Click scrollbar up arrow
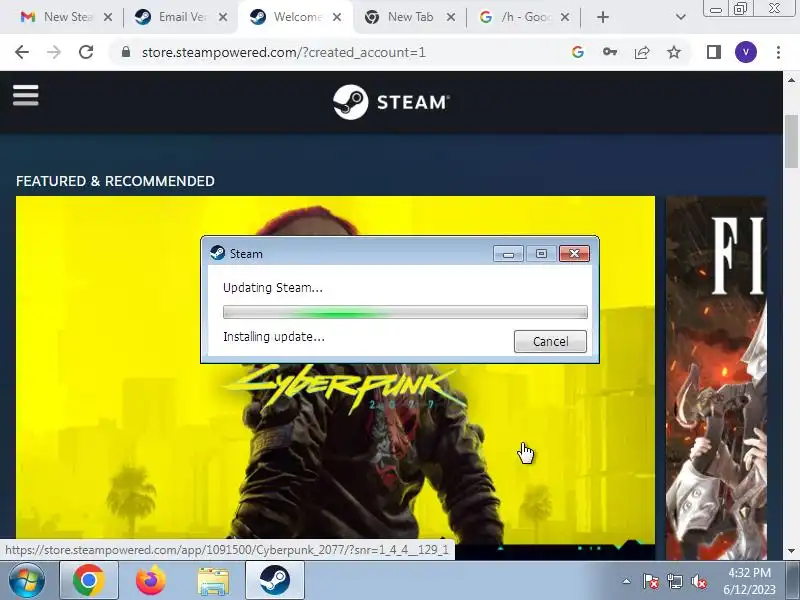 coord(791,80)
